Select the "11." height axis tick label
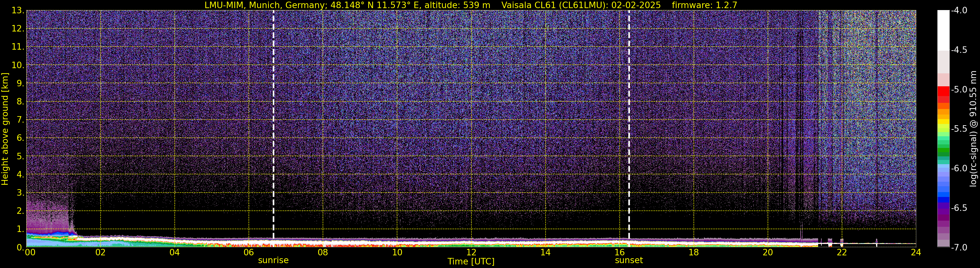This screenshot has width=980, height=268. [x=18, y=47]
